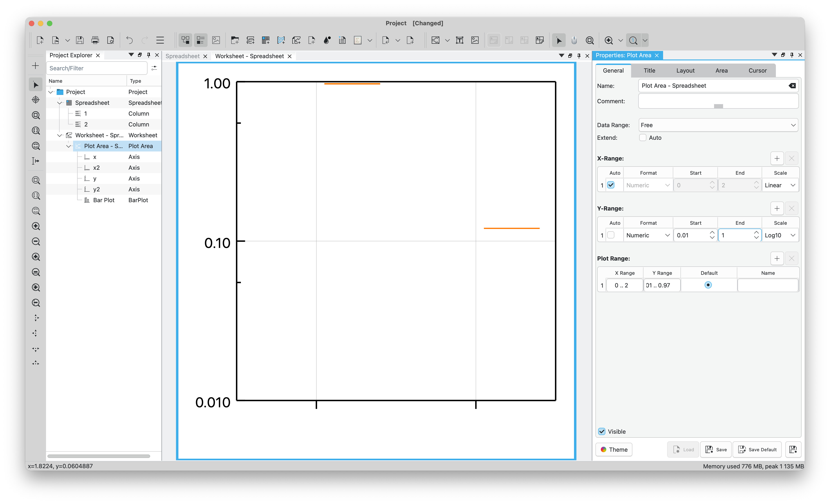Screen dimensions: 830x504
Task: Click the Theme button
Action: point(614,450)
